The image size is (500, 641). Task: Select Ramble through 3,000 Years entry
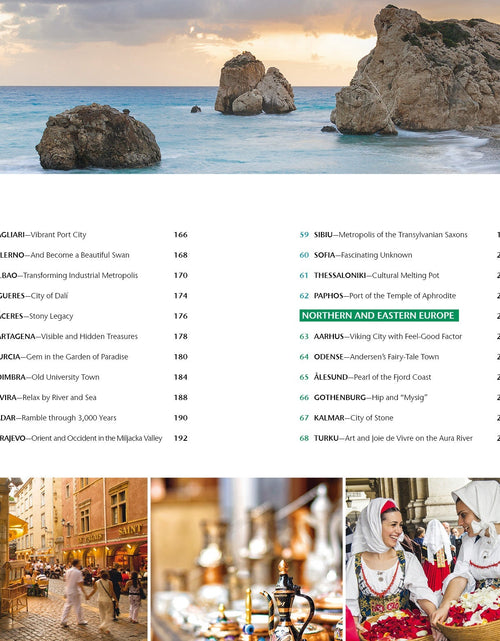point(58,418)
